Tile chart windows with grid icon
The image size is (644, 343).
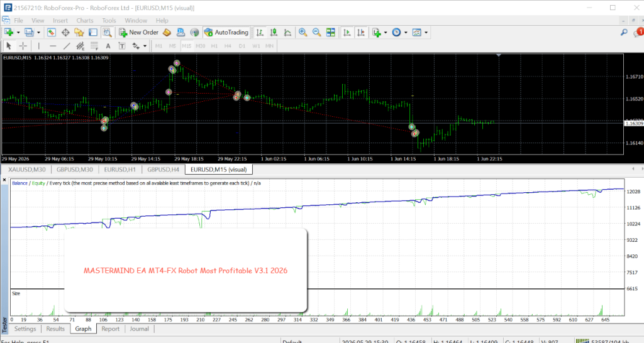pyautogui.click(x=331, y=33)
